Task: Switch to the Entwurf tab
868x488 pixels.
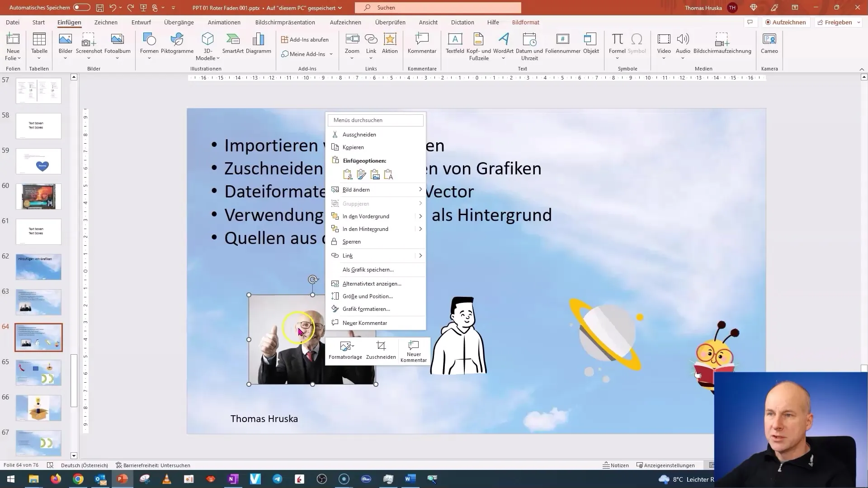Action: click(141, 22)
